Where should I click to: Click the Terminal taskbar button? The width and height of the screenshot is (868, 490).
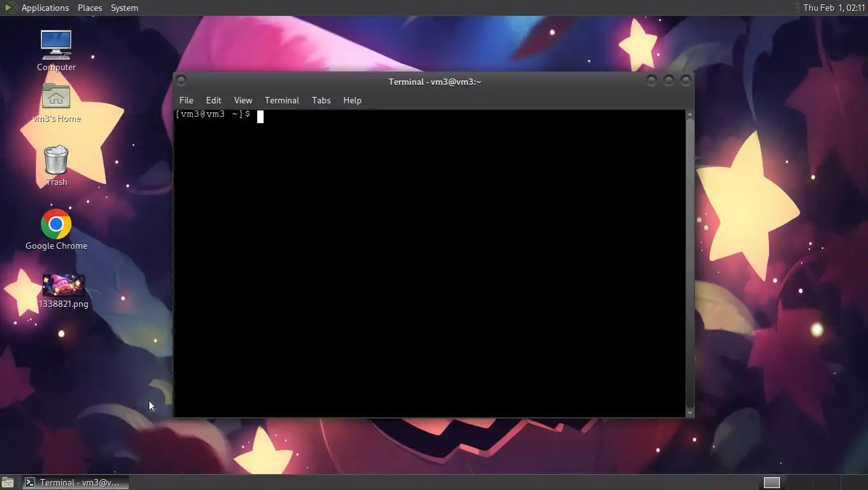pyautogui.click(x=76, y=482)
